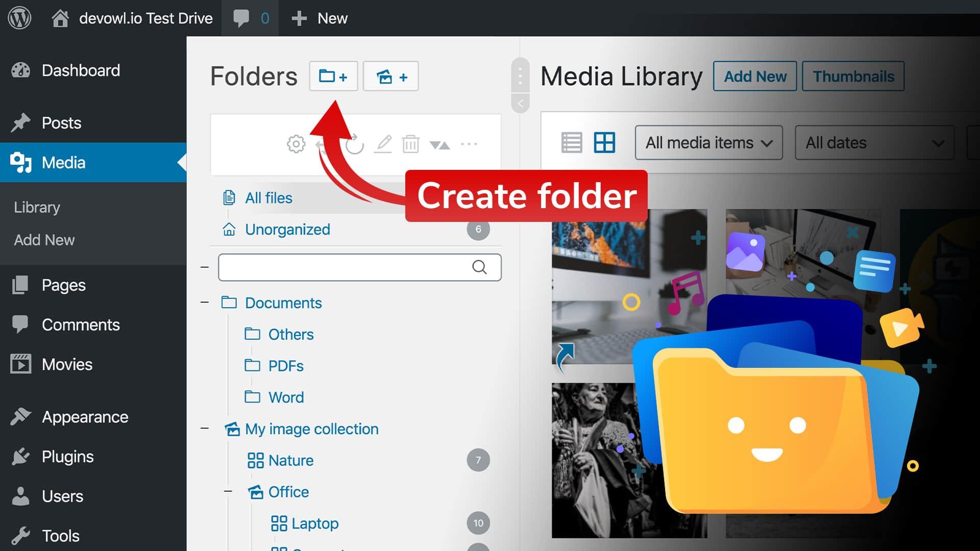Click the refresh folders icon
980x551 pixels.
[x=354, y=144]
